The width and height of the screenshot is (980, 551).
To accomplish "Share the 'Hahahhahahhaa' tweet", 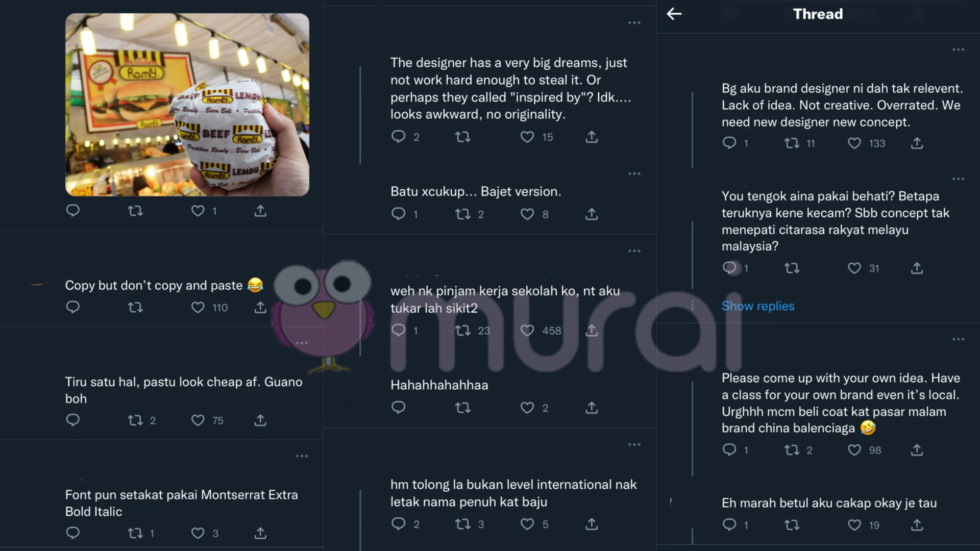I will pos(592,407).
